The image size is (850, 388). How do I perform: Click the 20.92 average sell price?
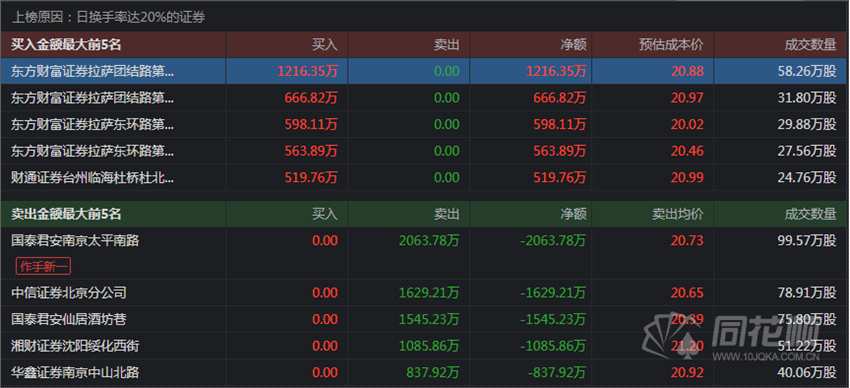pos(687,372)
